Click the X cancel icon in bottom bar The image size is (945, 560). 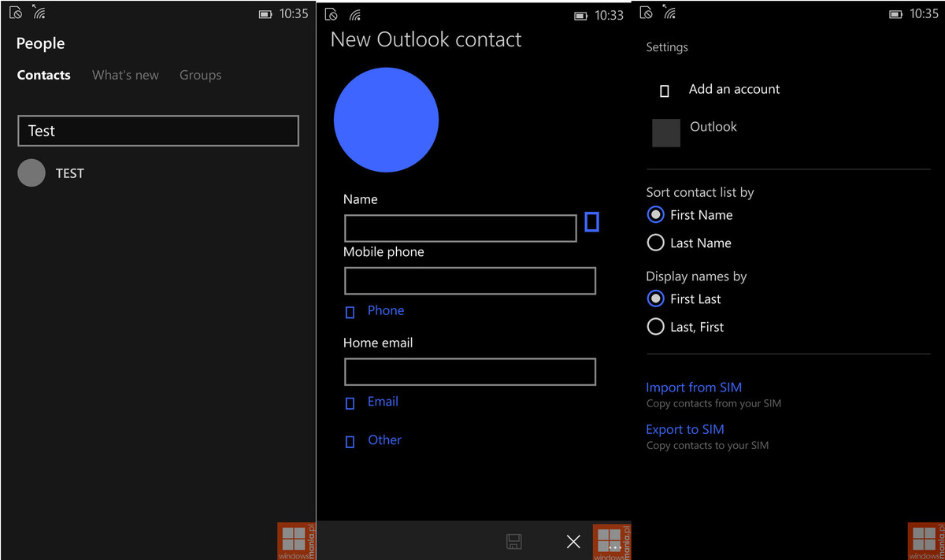(573, 541)
